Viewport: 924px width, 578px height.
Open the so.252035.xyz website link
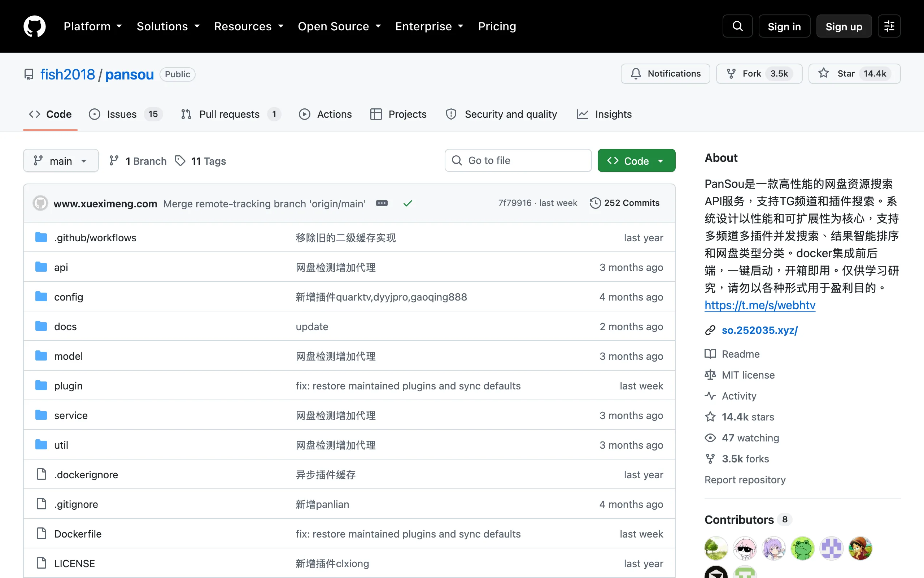click(x=759, y=330)
